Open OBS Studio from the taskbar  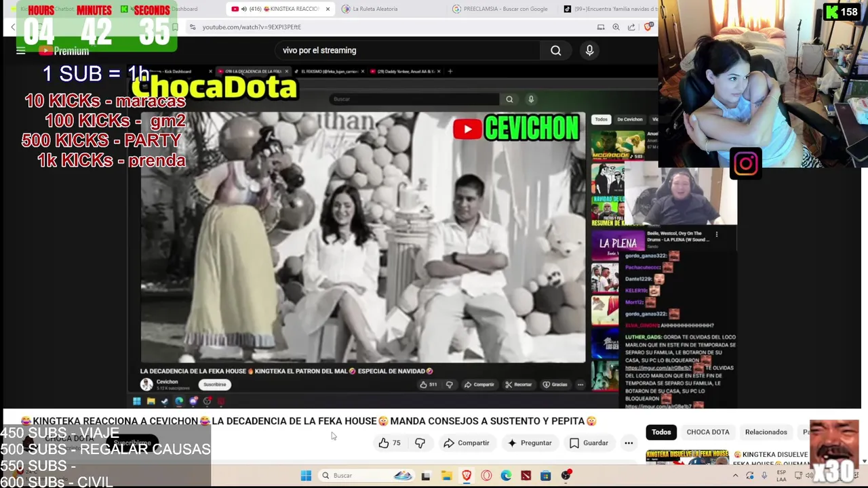click(x=566, y=476)
